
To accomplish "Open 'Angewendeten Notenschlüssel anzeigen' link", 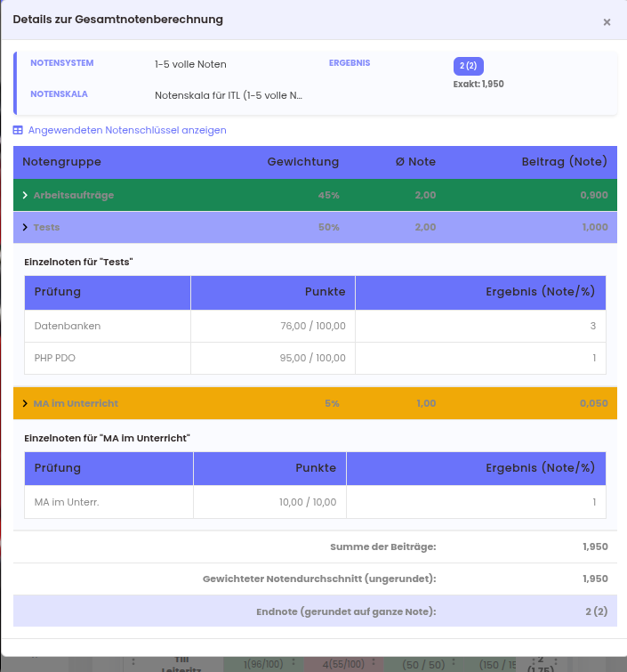I will [x=127, y=130].
